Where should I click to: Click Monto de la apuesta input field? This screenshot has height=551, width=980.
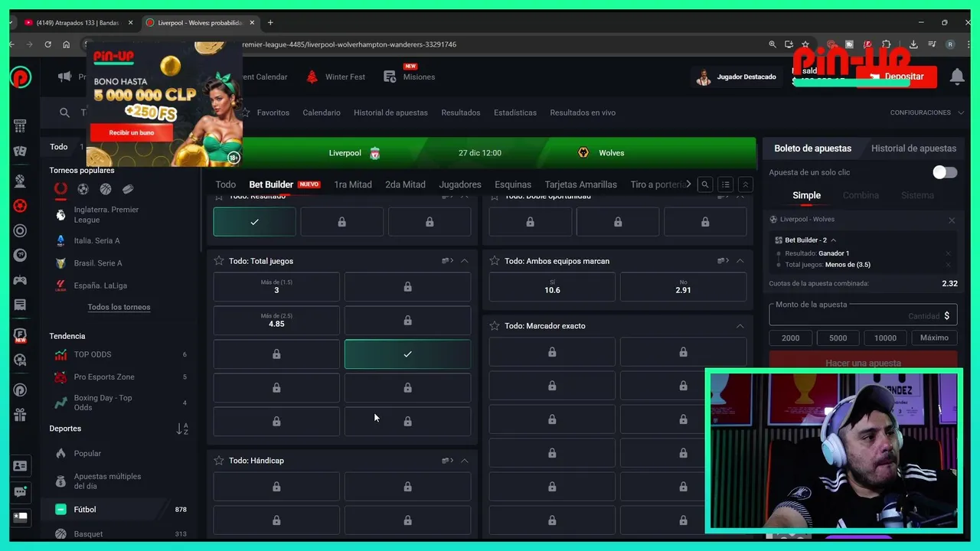[863, 315]
